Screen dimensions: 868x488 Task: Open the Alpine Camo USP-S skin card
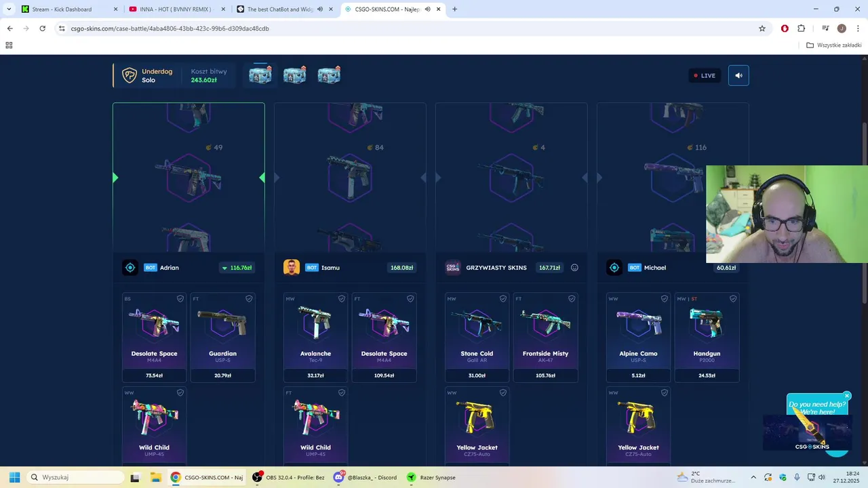(639, 338)
